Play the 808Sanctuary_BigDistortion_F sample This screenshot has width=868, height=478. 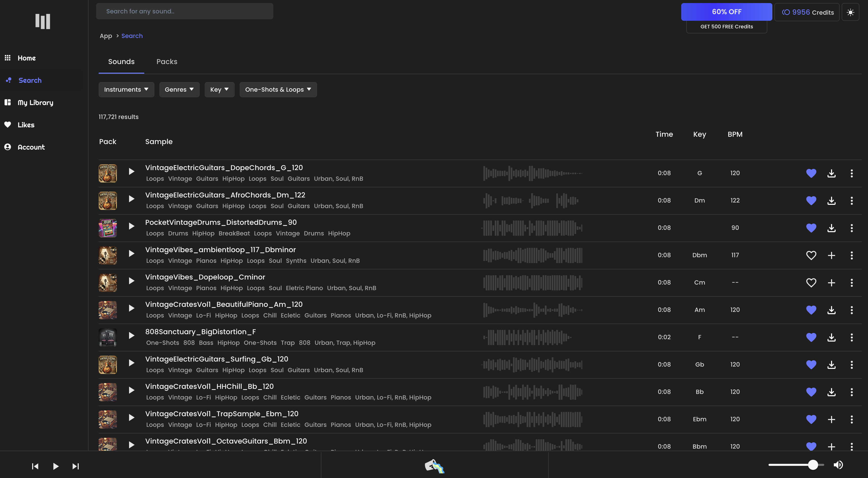131,335
